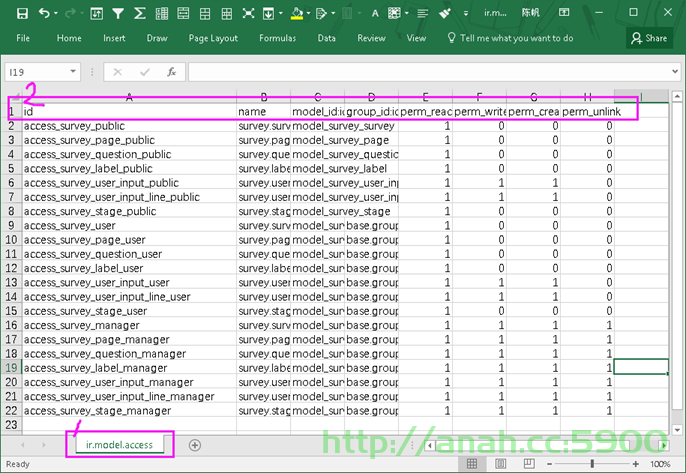686x473 pixels.
Task: Switch to the Formulas ribbon tab
Action: tap(277, 38)
